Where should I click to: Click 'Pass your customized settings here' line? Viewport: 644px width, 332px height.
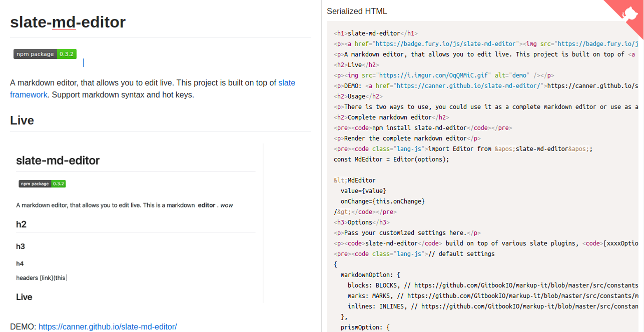pyautogui.click(x=407, y=233)
